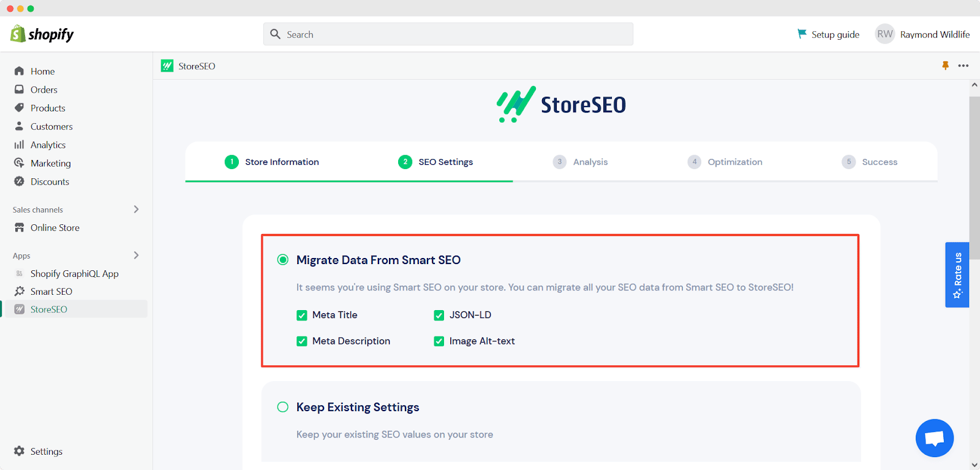Screen dimensions: 980x470
Task: Go to SEO Settings step tab
Action: 435,162
